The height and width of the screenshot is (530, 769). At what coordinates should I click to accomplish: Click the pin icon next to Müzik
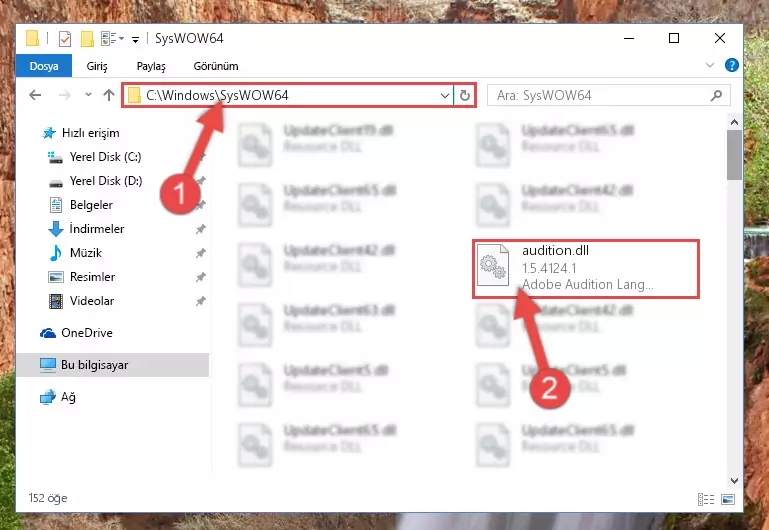tap(201, 253)
